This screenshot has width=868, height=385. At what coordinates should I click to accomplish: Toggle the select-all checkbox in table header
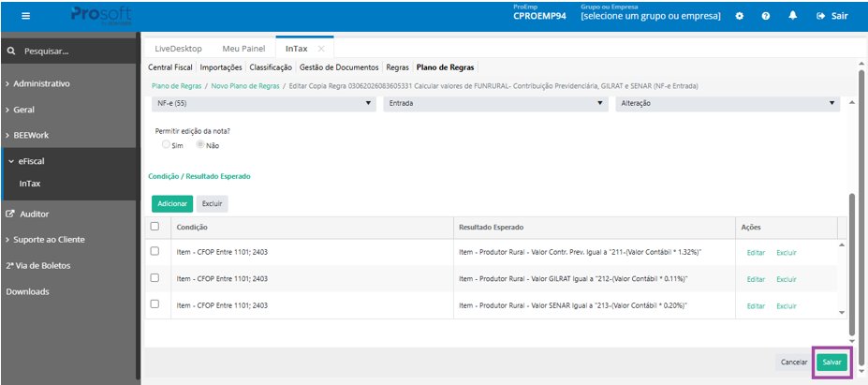[155, 226]
